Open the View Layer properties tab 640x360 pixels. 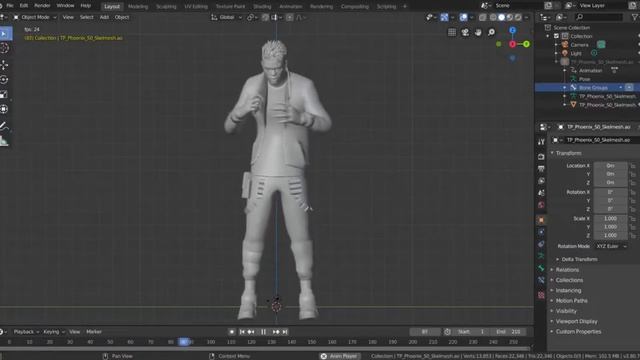click(541, 180)
